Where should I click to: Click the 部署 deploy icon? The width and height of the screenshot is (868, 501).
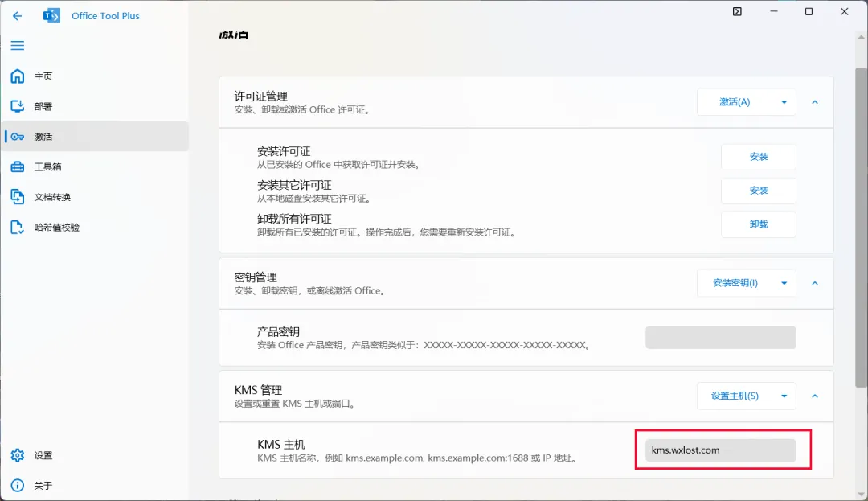17,106
